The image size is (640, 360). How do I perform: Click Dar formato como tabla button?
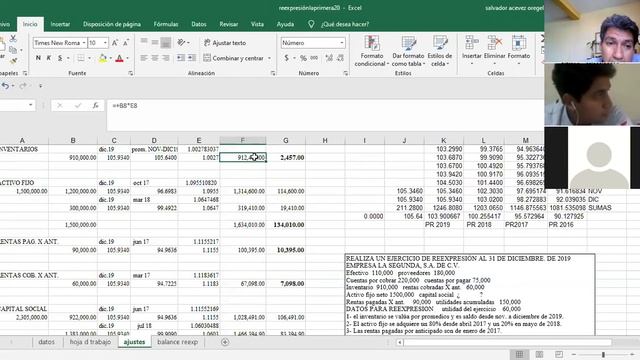click(408, 51)
